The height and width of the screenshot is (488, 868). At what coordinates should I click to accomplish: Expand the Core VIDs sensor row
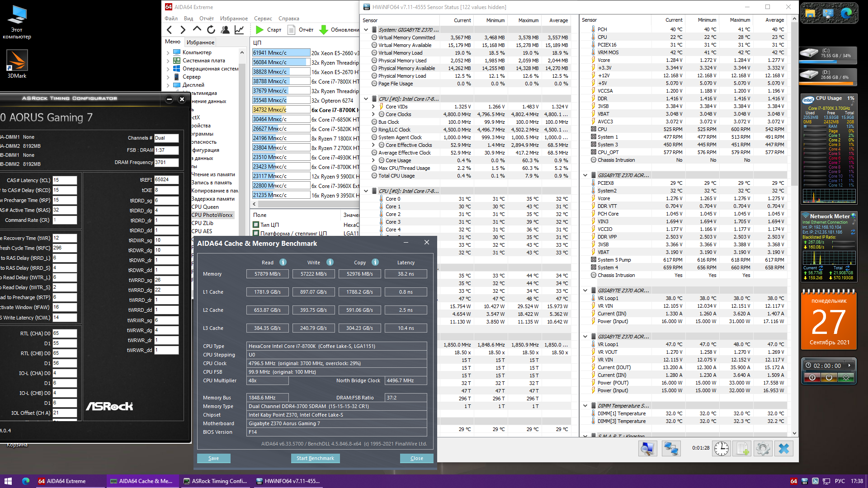(x=373, y=107)
